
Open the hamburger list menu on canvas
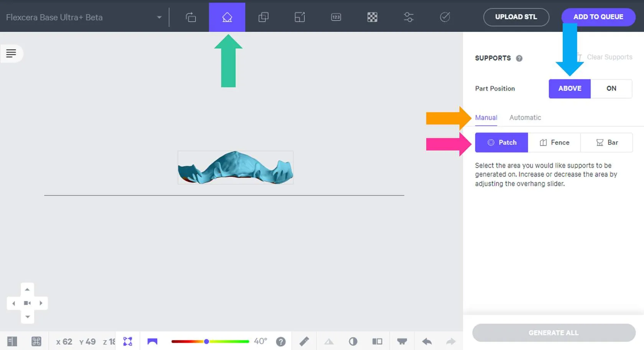pyautogui.click(x=11, y=53)
